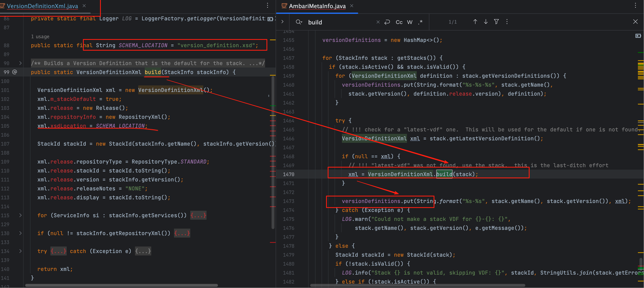The height and width of the screenshot is (288, 644).
Task: Expand folded Javadoc comment at line 90
Action: coord(21,63)
